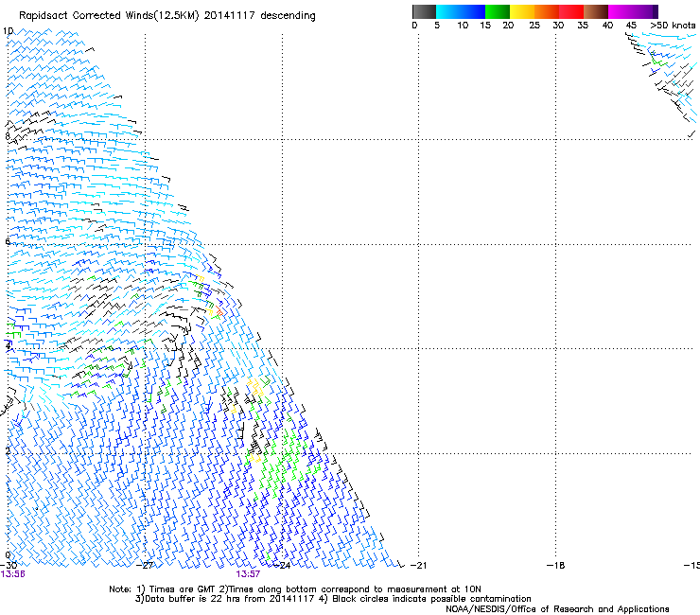Click the green 15-20 knots color band

(x=498, y=11)
